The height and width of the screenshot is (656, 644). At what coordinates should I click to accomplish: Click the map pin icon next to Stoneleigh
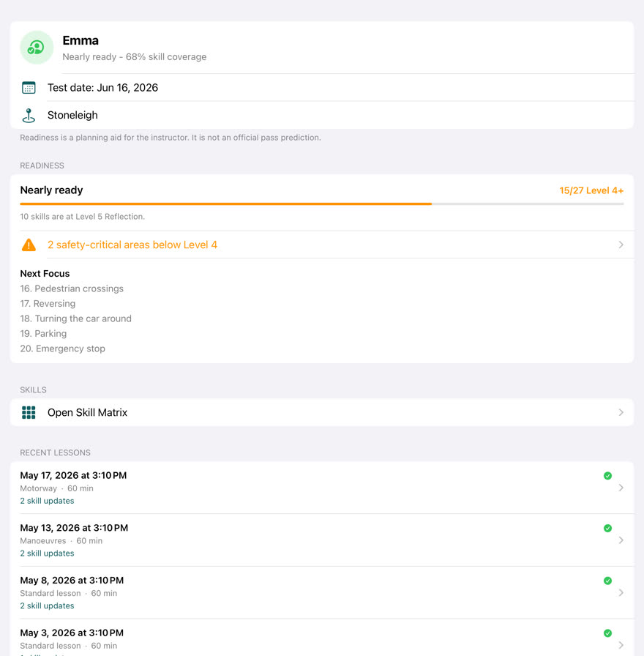point(29,116)
